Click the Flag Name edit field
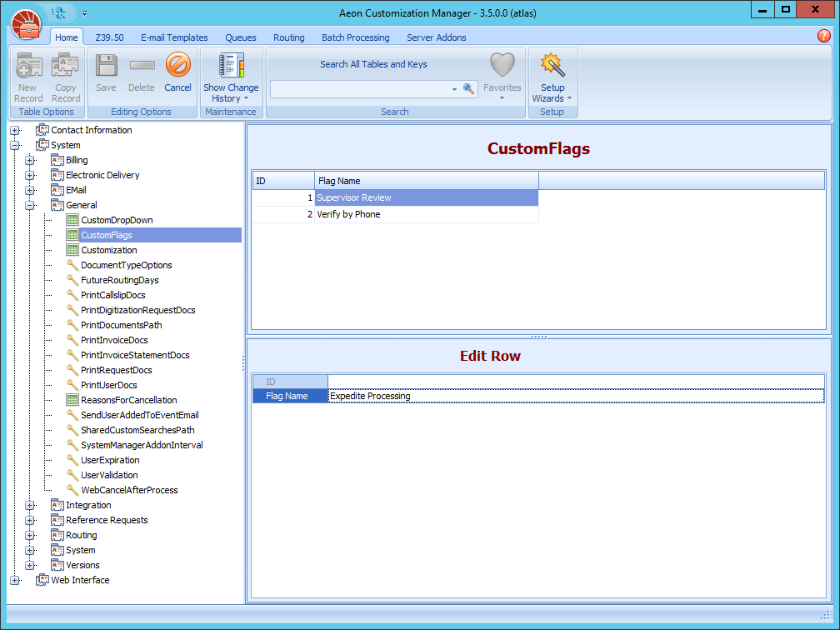 click(575, 396)
